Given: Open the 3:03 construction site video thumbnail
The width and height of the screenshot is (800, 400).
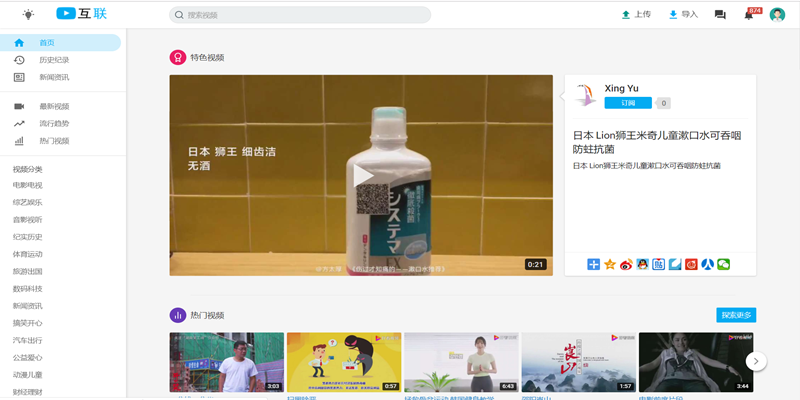Looking at the screenshot, I should [227, 362].
